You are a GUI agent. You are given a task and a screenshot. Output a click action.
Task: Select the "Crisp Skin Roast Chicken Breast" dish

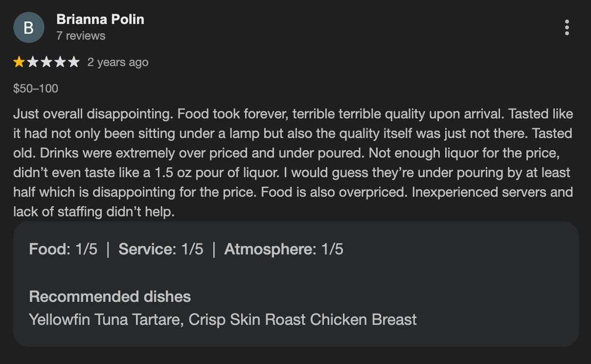[x=303, y=319]
